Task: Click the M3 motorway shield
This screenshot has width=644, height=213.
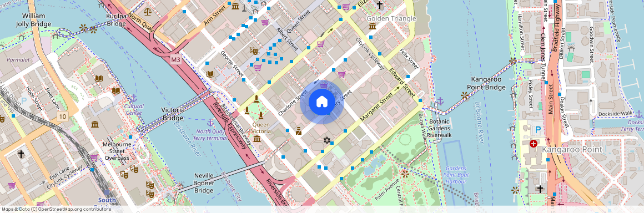Action: tap(176, 60)
